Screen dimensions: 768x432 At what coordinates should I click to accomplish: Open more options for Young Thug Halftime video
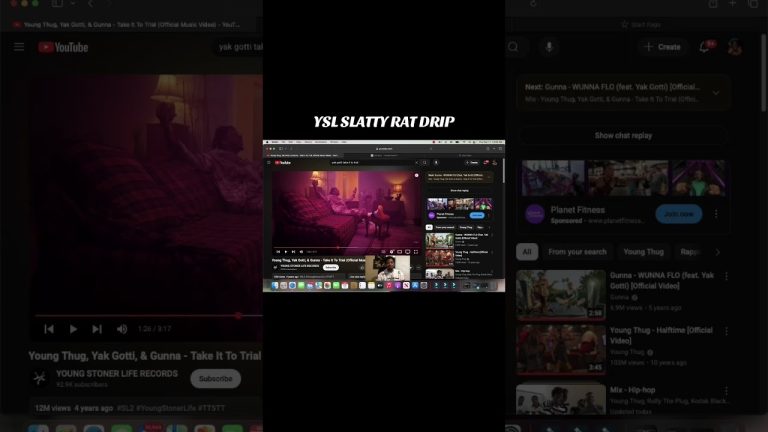tap(726, 331)
